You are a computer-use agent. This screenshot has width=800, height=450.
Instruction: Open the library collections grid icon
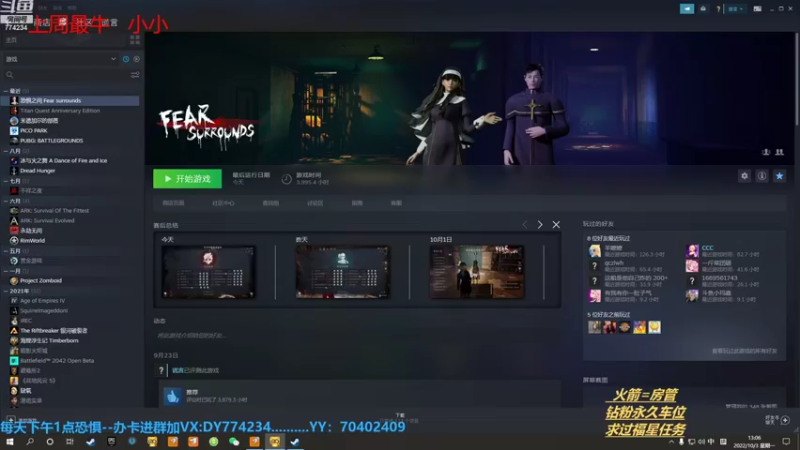click(x=135, y=40)
